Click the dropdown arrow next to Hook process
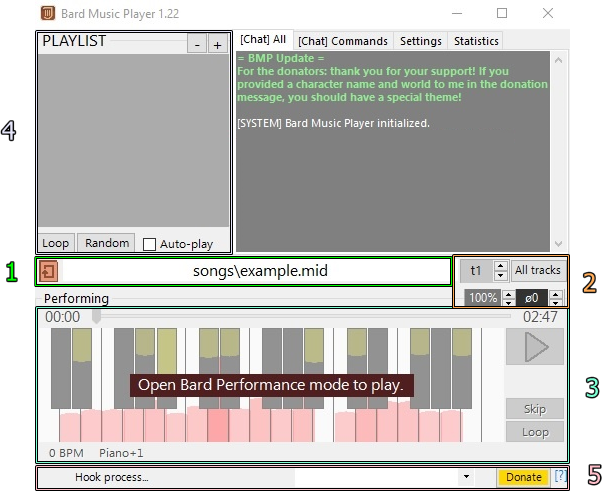Viewport: 602px width, 491px height. point(466,477)
